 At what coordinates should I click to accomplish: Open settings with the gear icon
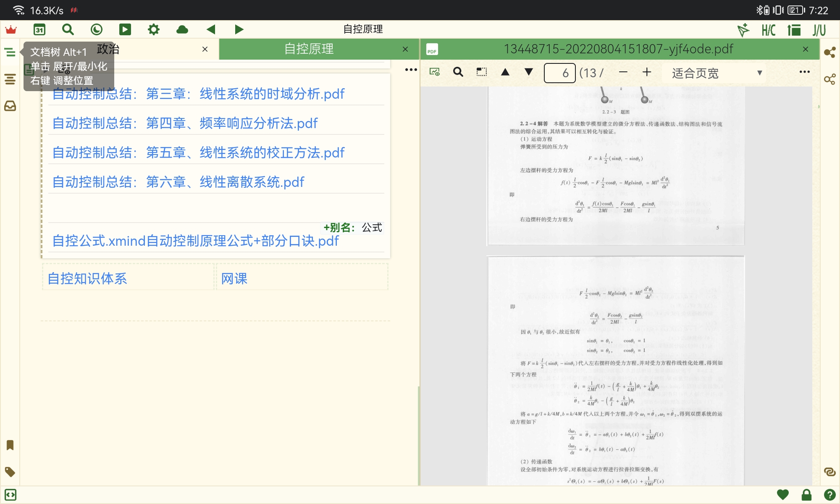click(153, 29)
